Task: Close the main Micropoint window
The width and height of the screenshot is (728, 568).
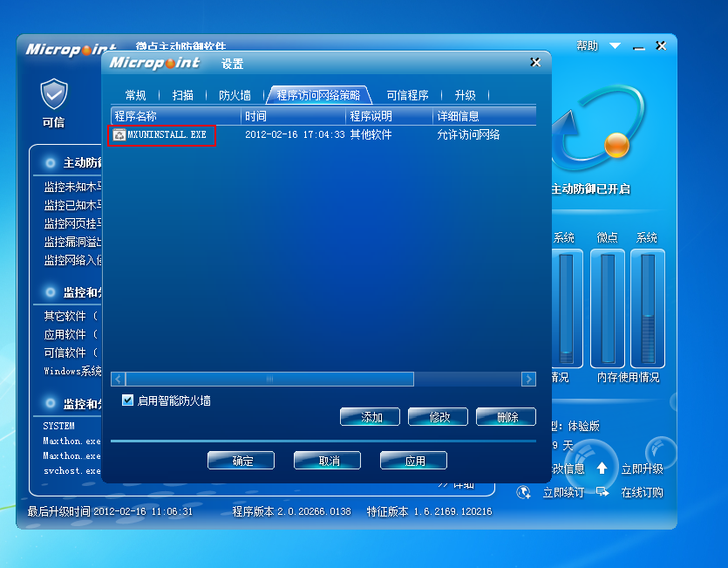Action: pos(661,45)
